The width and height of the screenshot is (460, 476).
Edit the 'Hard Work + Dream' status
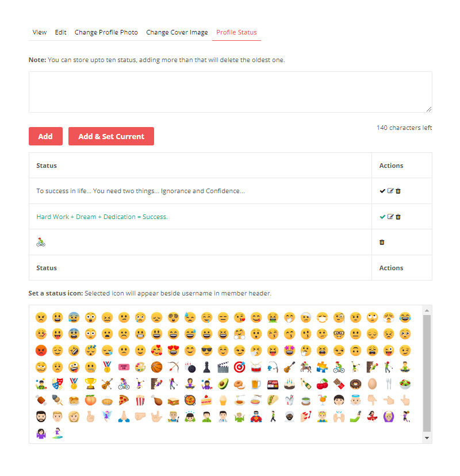(390, 217)
